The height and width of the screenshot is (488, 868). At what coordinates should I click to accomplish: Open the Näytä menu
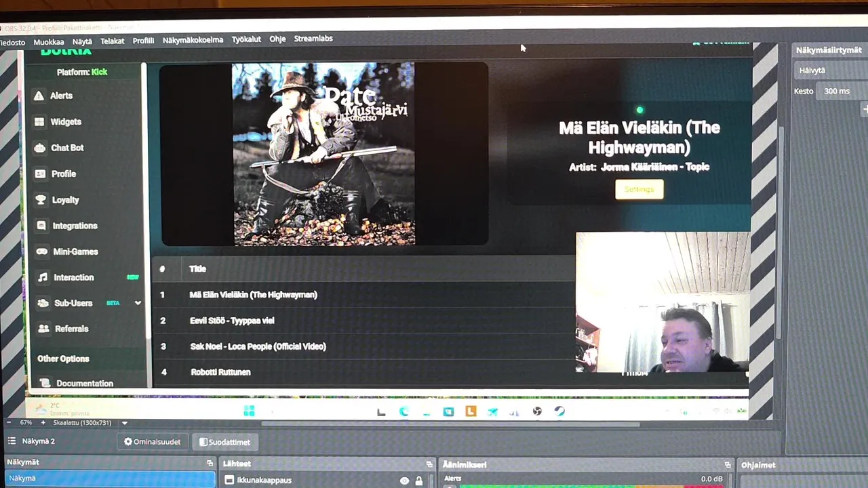pyautogui.click(x=82, y=41)
